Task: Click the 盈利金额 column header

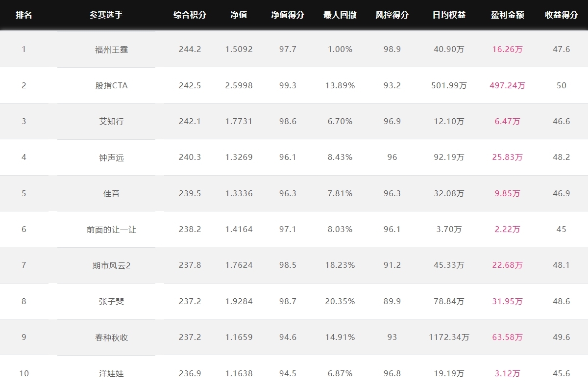Action: (507, 15)
